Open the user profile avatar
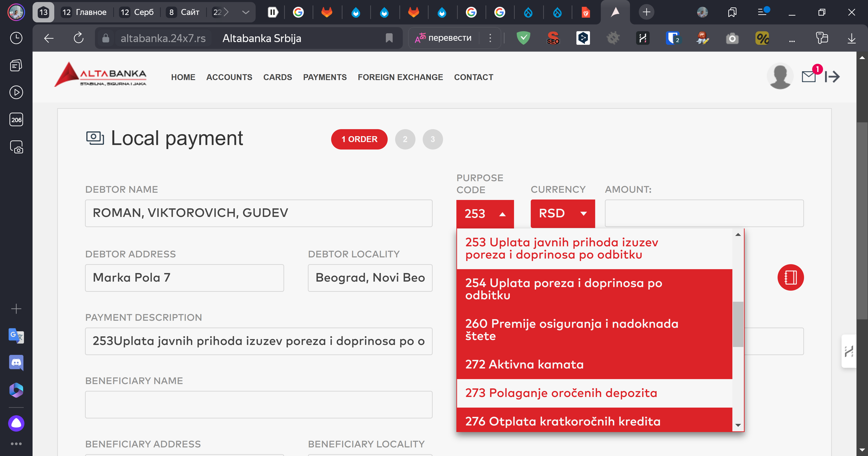This screenshot has height=456, width=868. point(780,76)
